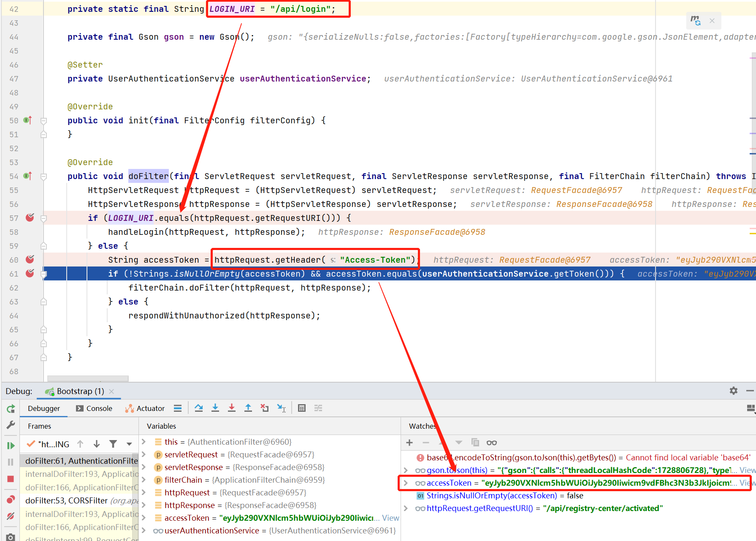Move watch down arrow
The image size is (756, 541).
pos(459,443)
